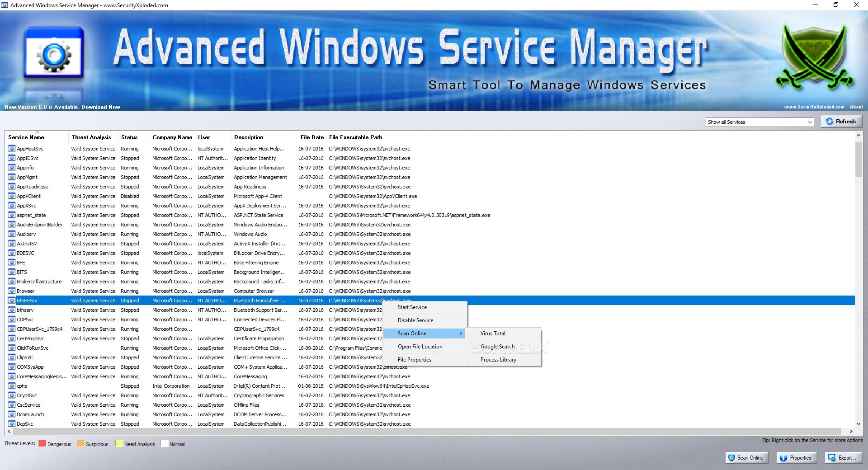868x470 pixels.
Task: Sort by Service Name column header
Action: point(37,137)
